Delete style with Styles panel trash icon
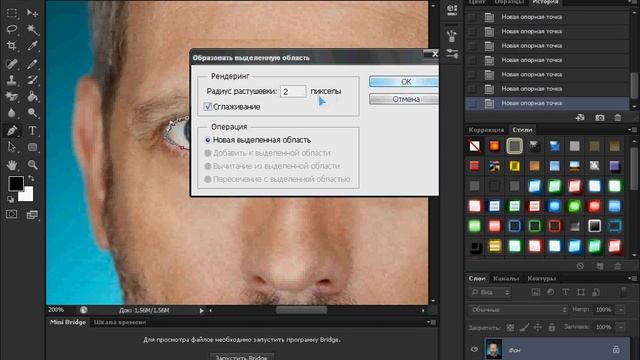Image resolution: width=640 pixels, height=360 pixels. point(618,266)
